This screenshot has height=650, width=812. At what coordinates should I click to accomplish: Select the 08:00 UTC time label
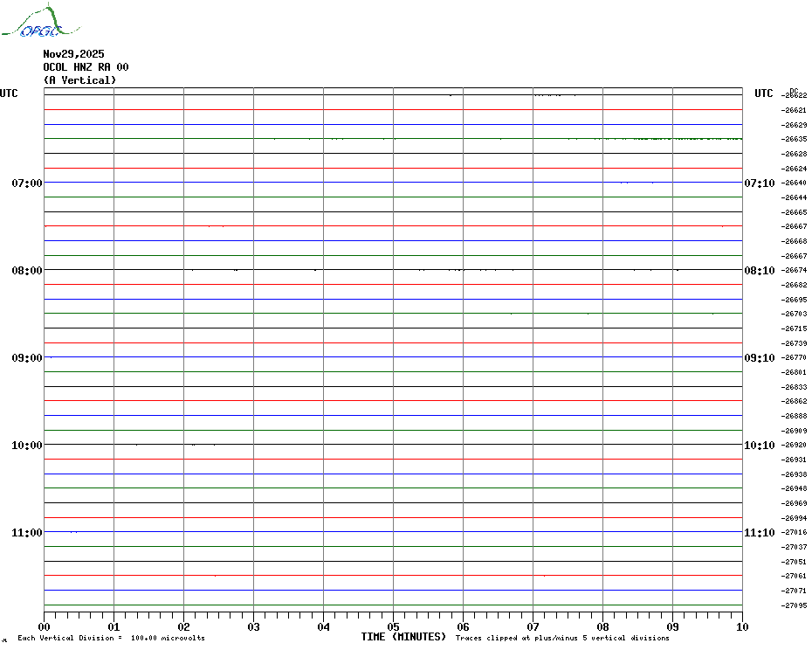pyautogui.click(x=27, y=271)
